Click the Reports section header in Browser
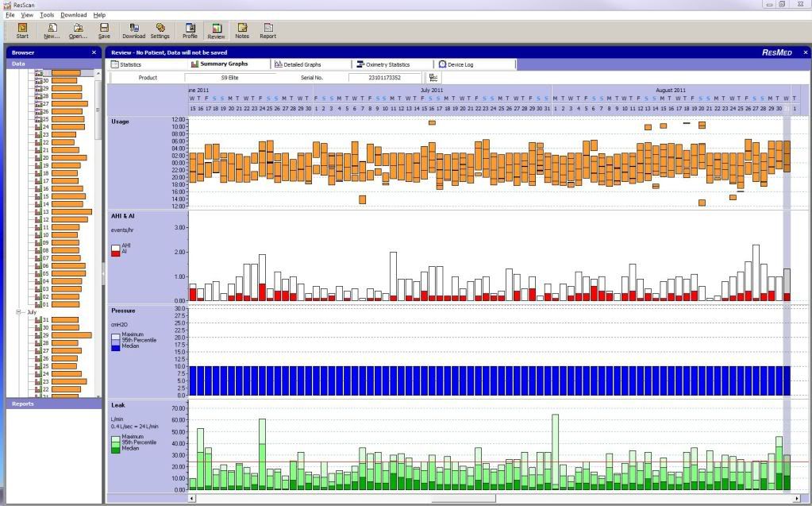The image size is (812, 506). [x=54, y=404]
